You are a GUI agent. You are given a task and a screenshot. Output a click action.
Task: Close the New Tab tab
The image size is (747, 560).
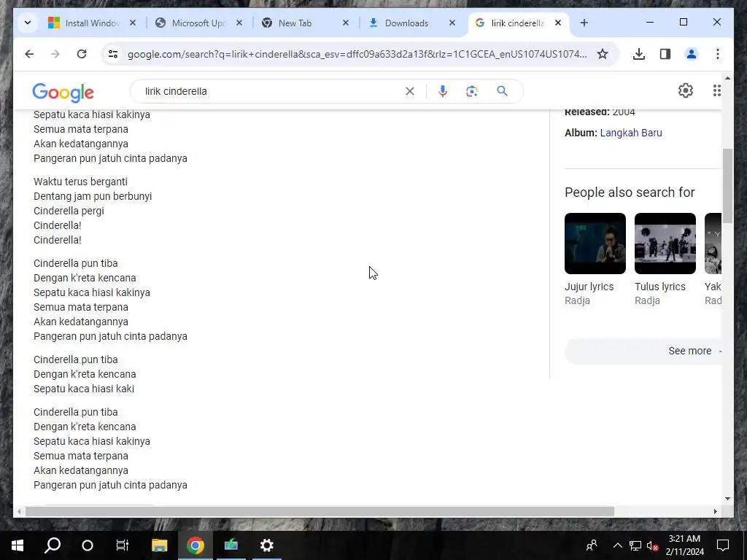click(x=346, y=23)
